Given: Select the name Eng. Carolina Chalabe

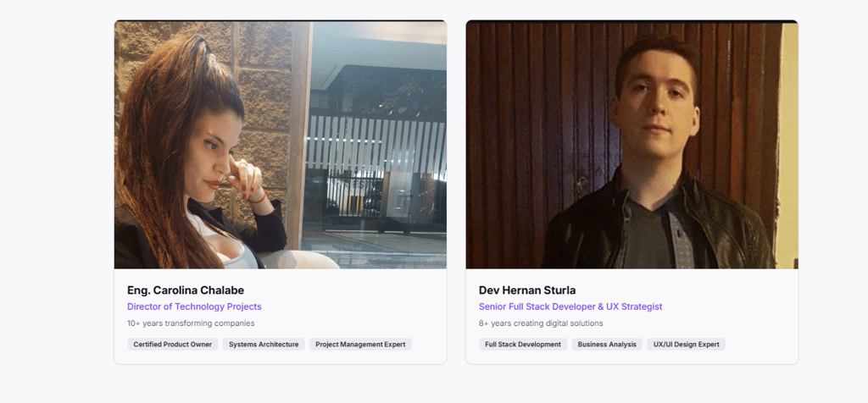Looking at the screenshot, I should coord(186,290).
